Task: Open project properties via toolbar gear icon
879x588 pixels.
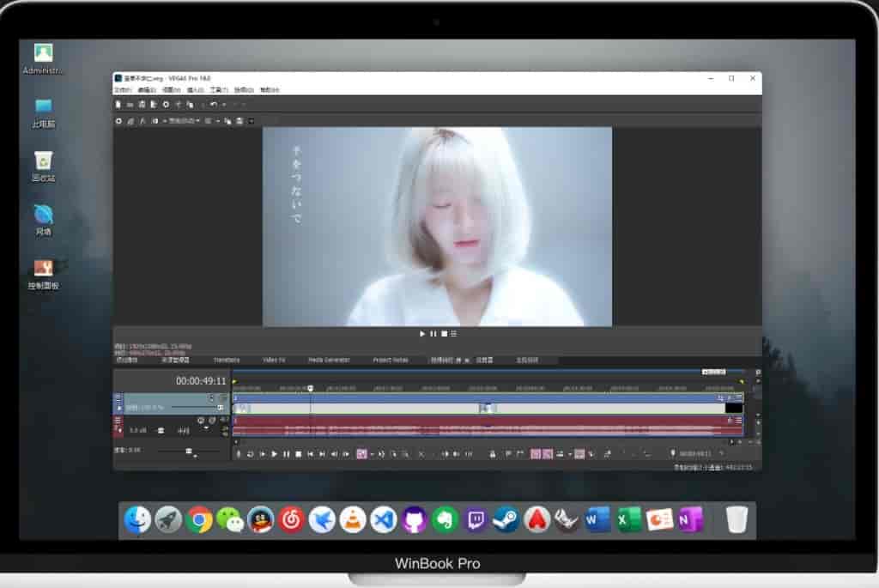Action: 166,104
